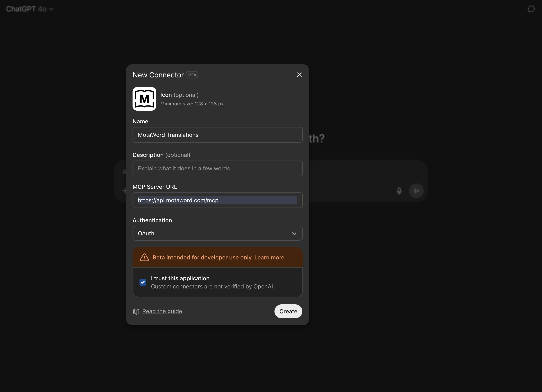Image resolution: width=542 pixels, height=392 pixels.
Task: Click the MCP Server URL field
Action: 217,200
